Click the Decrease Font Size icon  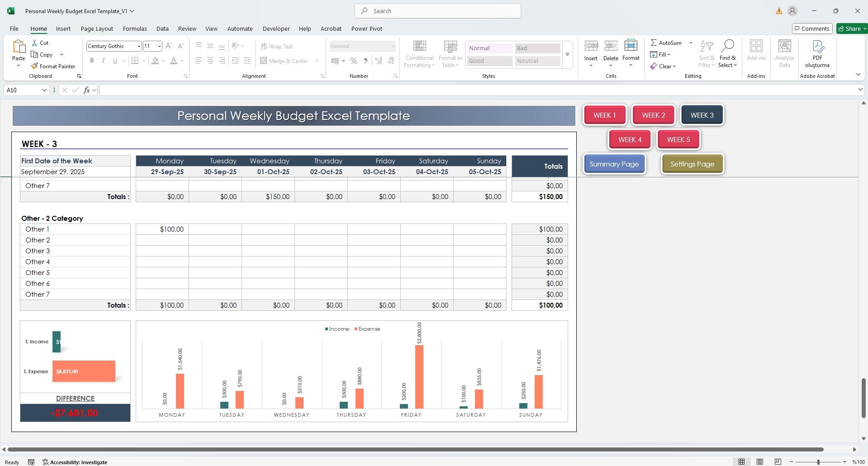(180, 46)
